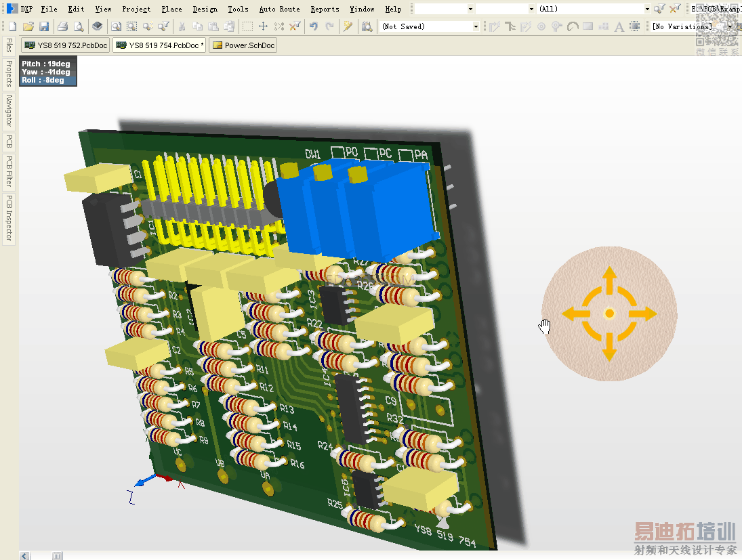The image size is (742, 560).
Task: Click the Select Inside Area dashed-rectangle icon
Action: click(x=248, y=26)
